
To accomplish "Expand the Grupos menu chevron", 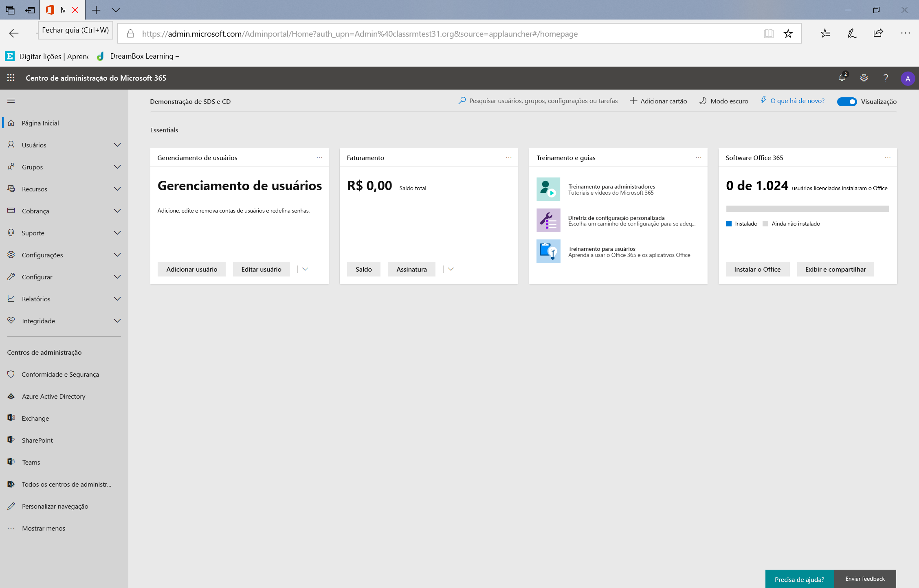I will coord(117,167).
